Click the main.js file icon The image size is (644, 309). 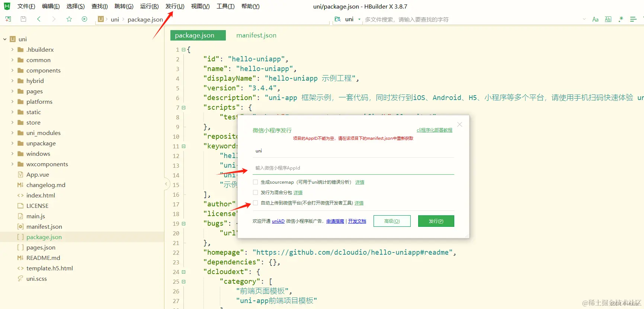(20, 216)
